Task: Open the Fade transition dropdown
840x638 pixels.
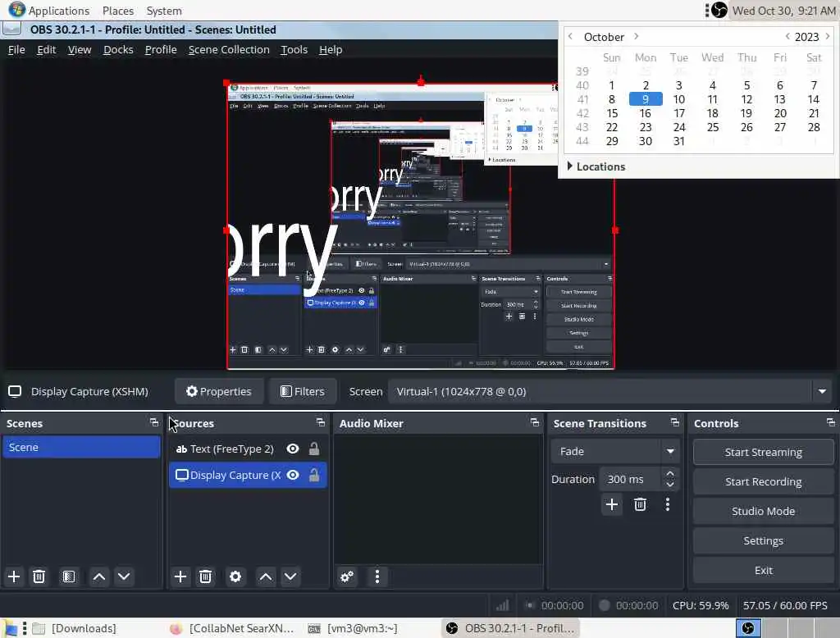Action: click(615, 451)
